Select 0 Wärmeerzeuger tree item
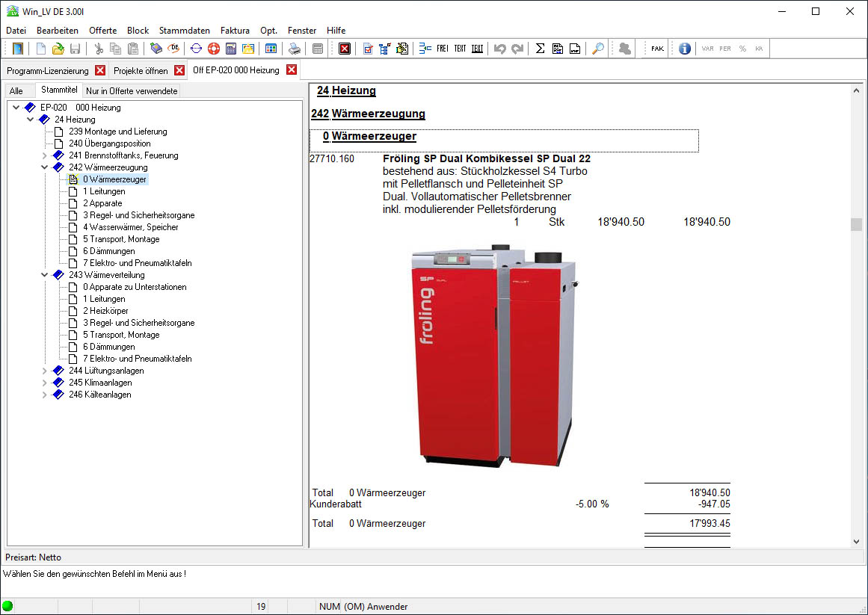Screen dimensions: 868x615 114,179
